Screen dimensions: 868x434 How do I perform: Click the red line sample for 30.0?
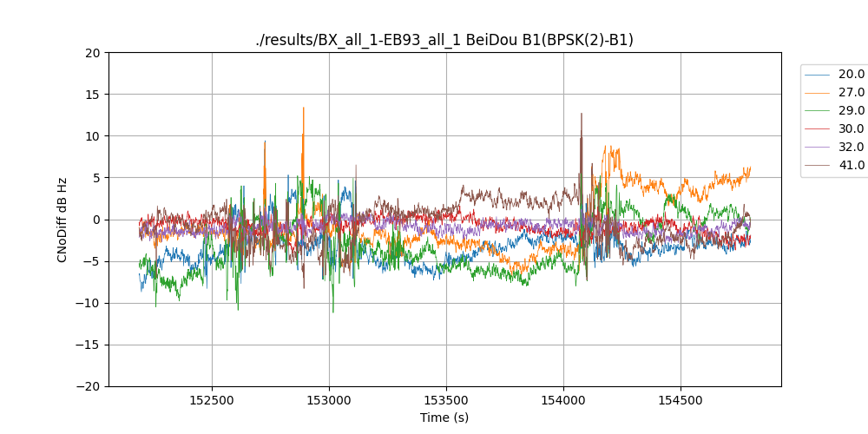pyautogui.click(x=819, y=129)
